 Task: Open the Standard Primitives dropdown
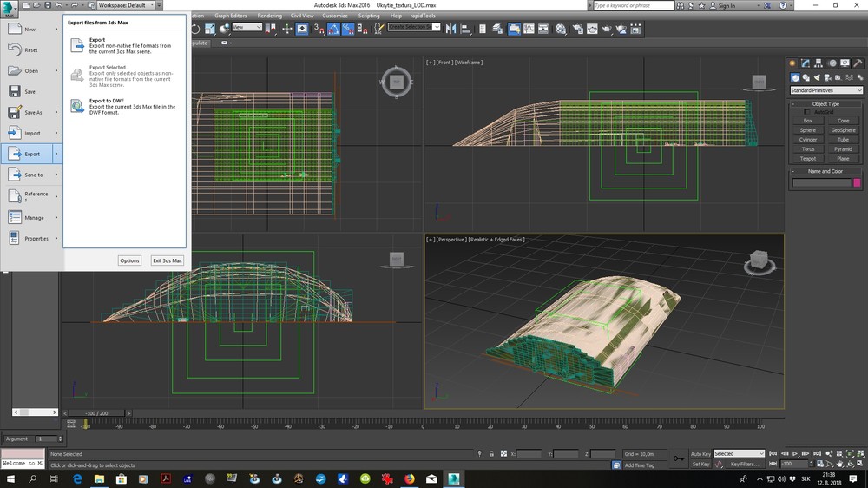tap(825, 90)
